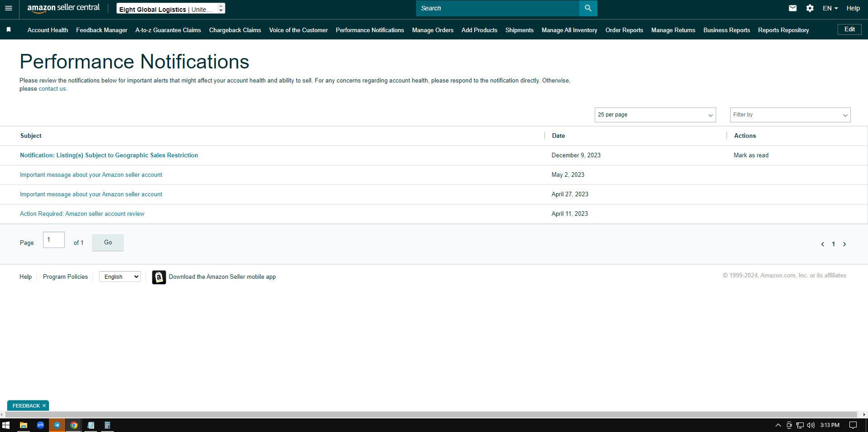Expand the merchant account switcher
The width and height of the screenshot is (868, 432).
[171, 9]
